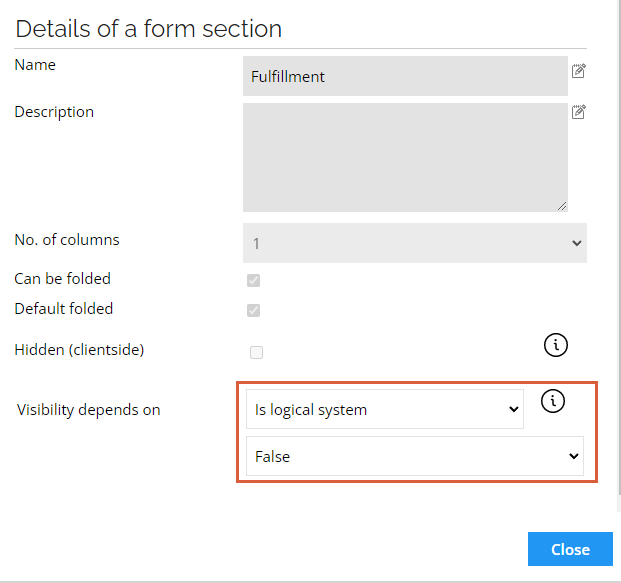The width and height of the screenshot is (621, 583).
Task: Click the edit icon beside Name field
Action: 579,71
